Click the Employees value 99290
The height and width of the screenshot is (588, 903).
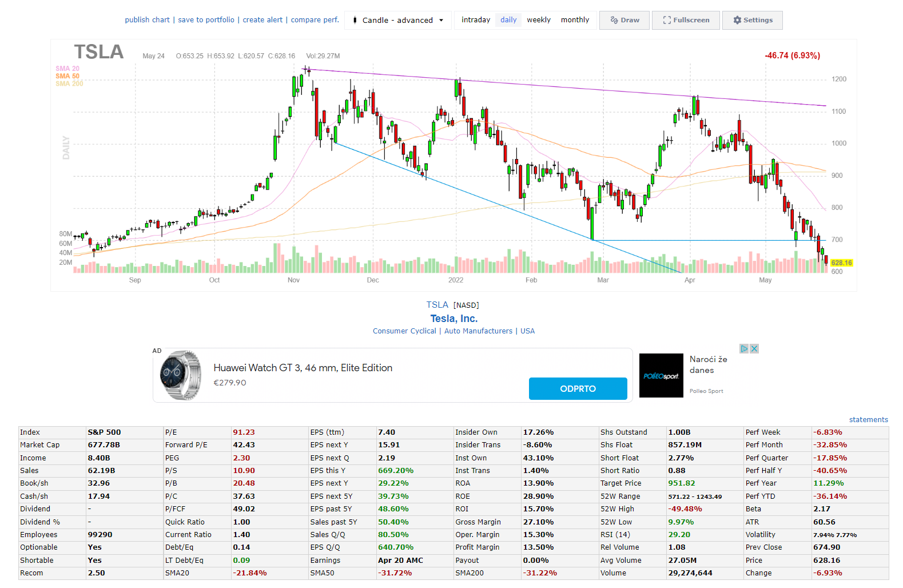pos(100,535)
